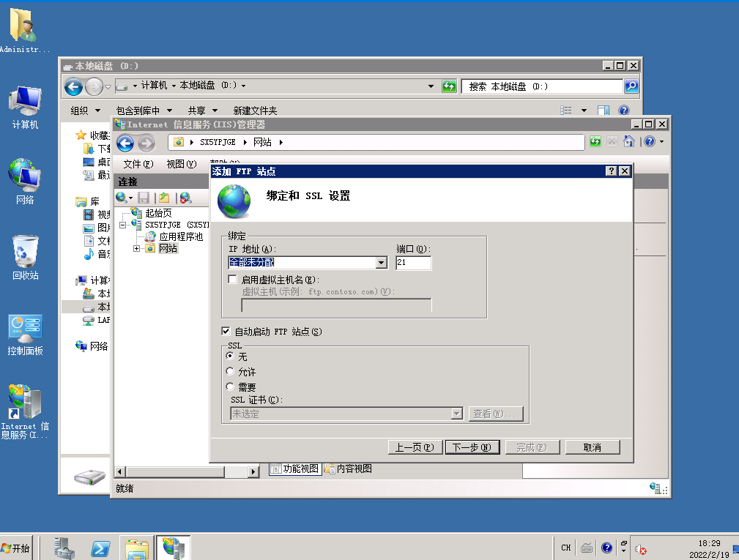Click the 取消 button
Screen dimensions: 739x560
click(x=593, y=447)
